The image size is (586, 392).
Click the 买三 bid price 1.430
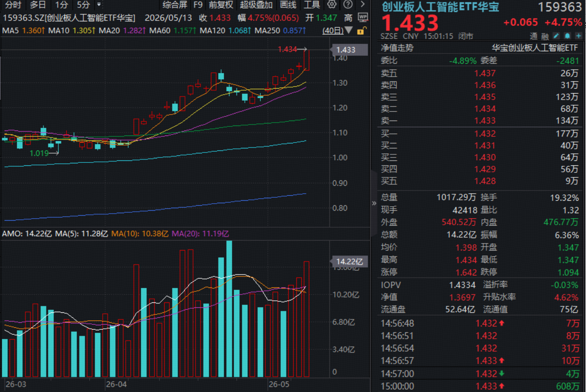[x=485, y=157]
